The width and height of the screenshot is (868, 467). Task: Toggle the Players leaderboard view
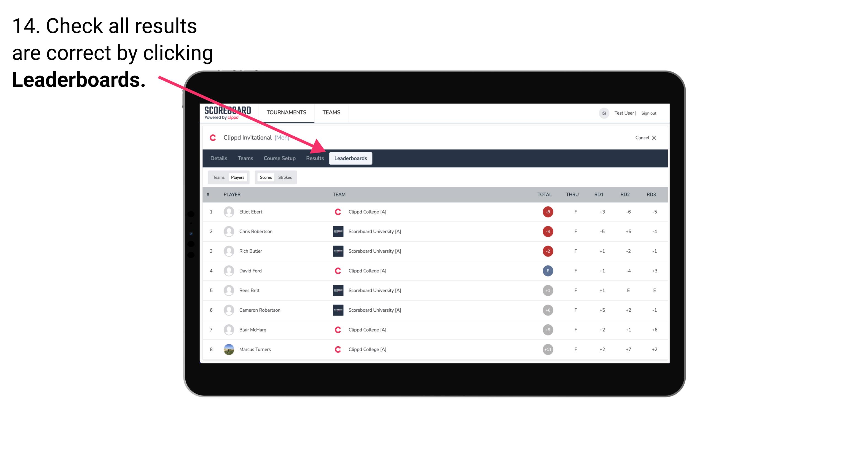237,177
